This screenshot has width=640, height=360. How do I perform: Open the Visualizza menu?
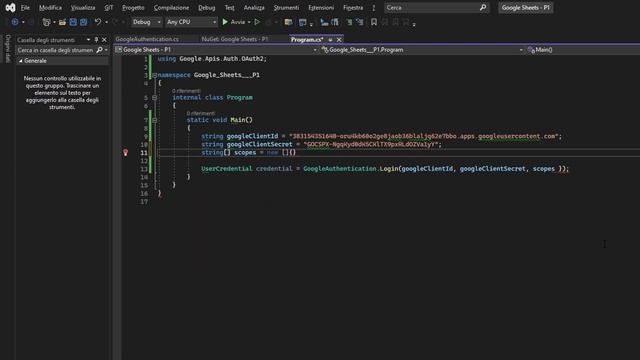pos(83,8)
